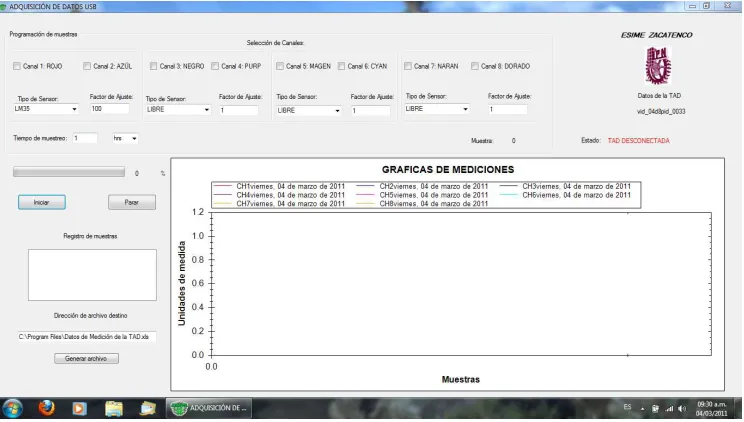This screenshot has height=422, width=744.
Task: Select Canal 7: NARAN checkbox
Action: [408, 66]
